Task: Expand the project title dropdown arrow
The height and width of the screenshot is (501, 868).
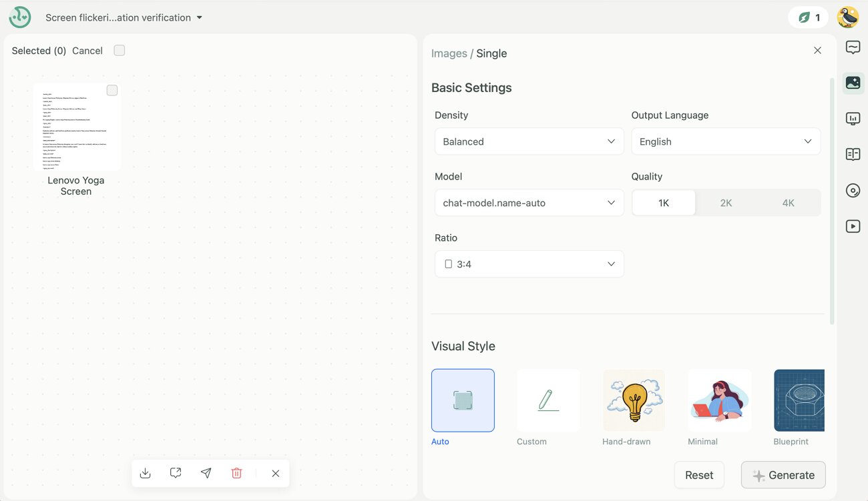Action: [199, 18]
